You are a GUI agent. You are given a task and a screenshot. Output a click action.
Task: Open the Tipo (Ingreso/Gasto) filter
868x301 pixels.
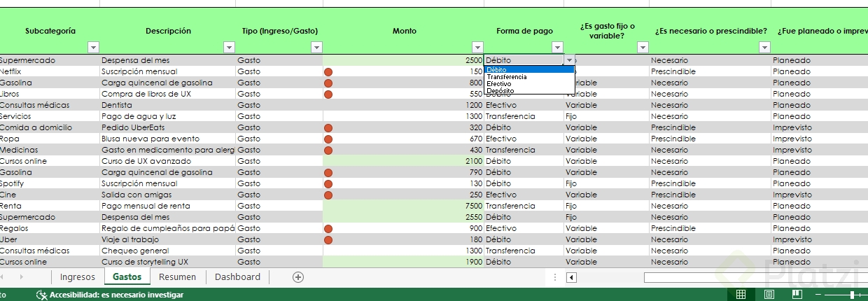316,48
